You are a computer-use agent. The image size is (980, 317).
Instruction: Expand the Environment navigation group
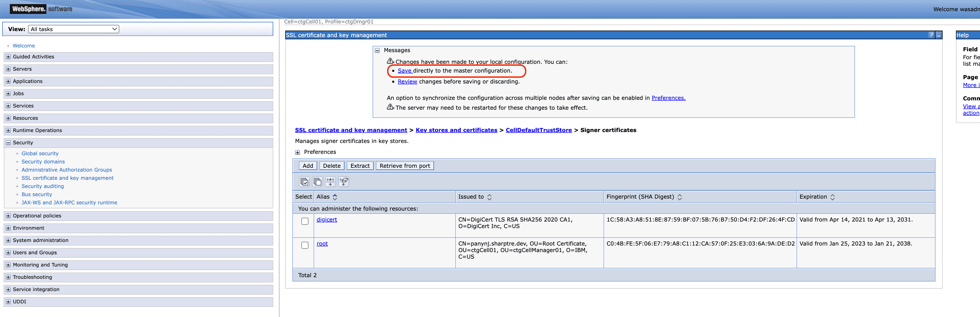tap(8, 228)
